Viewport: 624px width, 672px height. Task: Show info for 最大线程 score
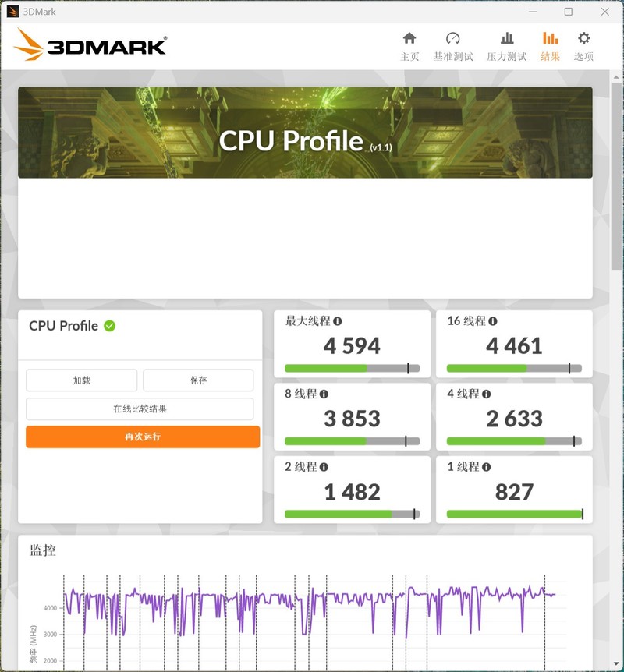pyautogui.click(x=338, y=321)
